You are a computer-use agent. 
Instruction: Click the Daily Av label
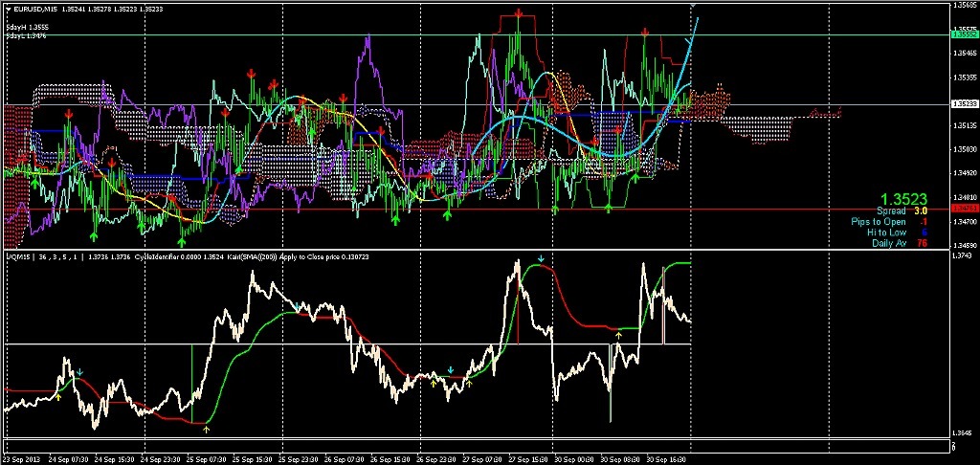click(889, 243)
